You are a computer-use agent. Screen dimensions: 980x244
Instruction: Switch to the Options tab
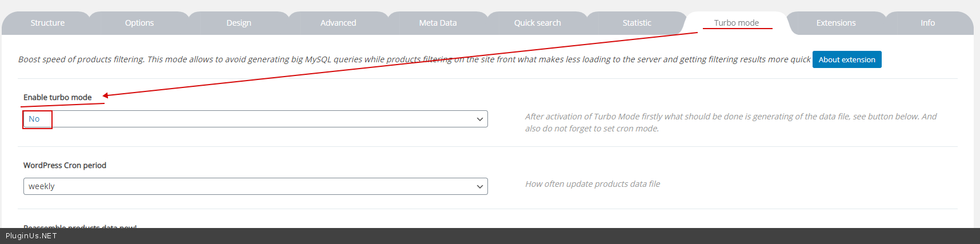[x=139, y=23]
